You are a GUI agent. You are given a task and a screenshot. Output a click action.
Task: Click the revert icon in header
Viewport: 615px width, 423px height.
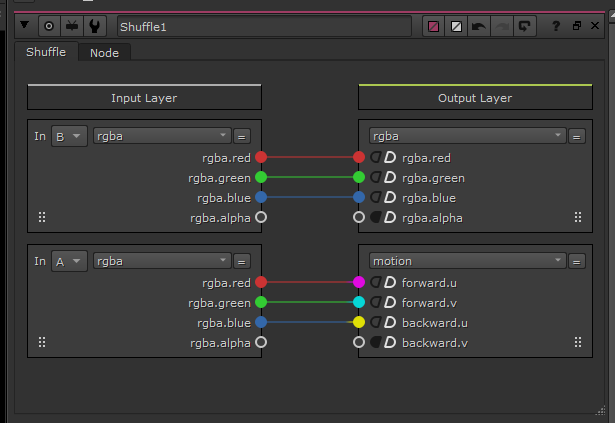pyautogui.click(x=525, y=26)
